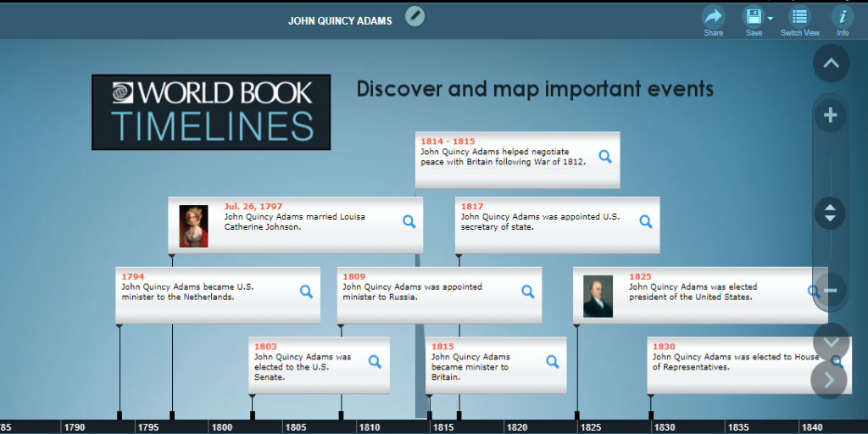Magnify the 1803 U.S. Senate event
Image resolution: width=868 pixels, height=434 pixels.
point(375,362)
